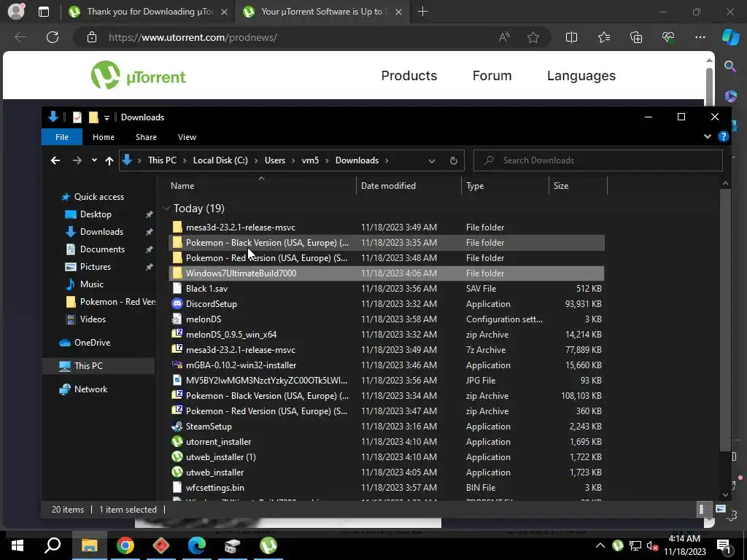This screenshot has width=747, height=560.
Task: Expand Downloads breadcrumb trailing arrow
Action: [387, 160]
